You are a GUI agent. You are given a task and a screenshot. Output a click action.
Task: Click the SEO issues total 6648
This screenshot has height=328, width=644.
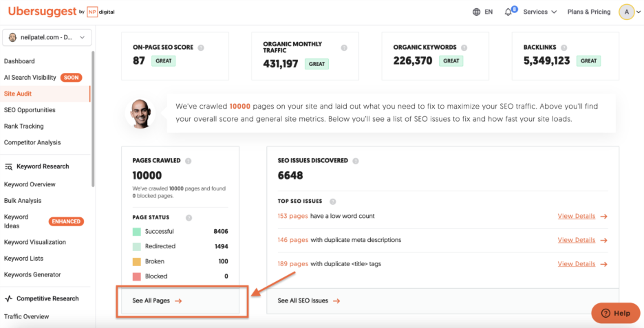290,176
